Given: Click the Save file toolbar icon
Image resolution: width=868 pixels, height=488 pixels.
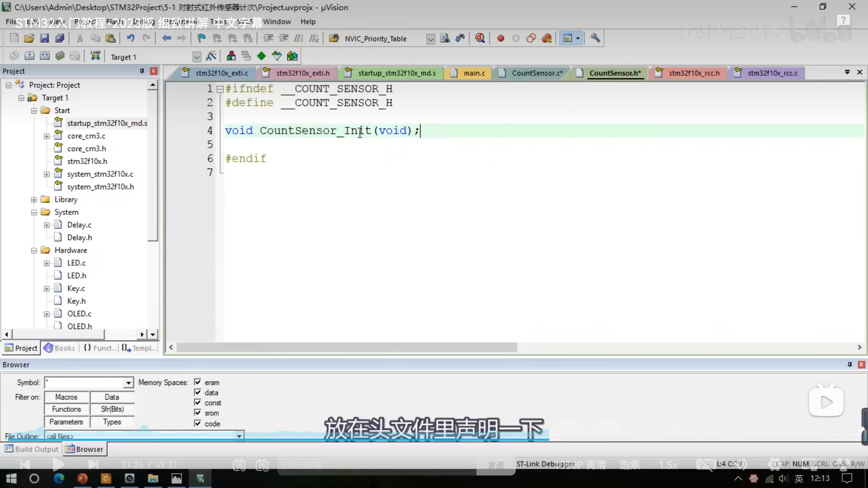Looking at the screenshot, I should [44, 38].
